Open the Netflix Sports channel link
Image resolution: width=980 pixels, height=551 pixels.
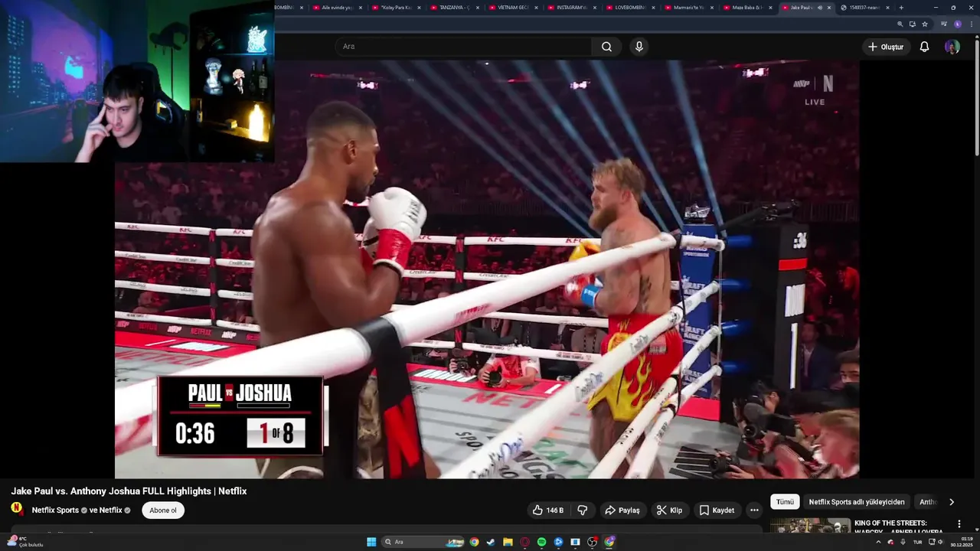[x=55, y=510]
